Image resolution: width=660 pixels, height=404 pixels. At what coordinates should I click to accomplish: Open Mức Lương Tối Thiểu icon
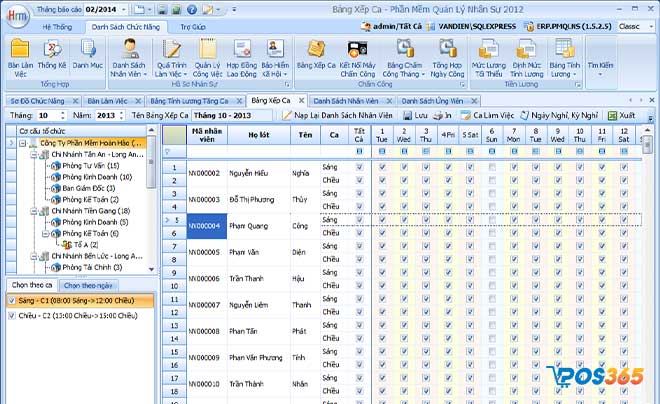pos(488,58)
